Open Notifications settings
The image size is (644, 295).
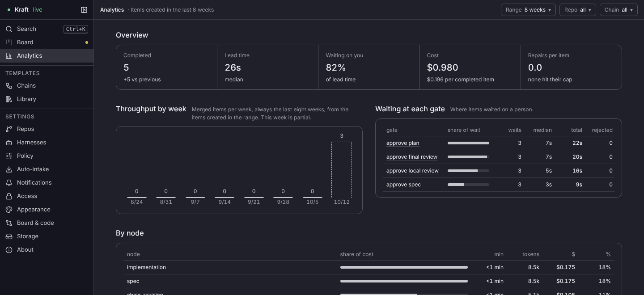(47, 183)
